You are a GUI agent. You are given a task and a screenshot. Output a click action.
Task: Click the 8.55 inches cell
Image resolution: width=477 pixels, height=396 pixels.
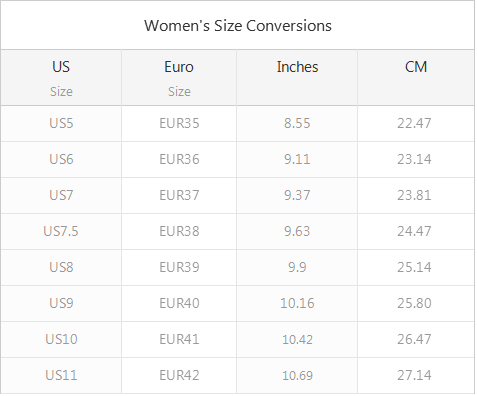[x=297, y=123]
